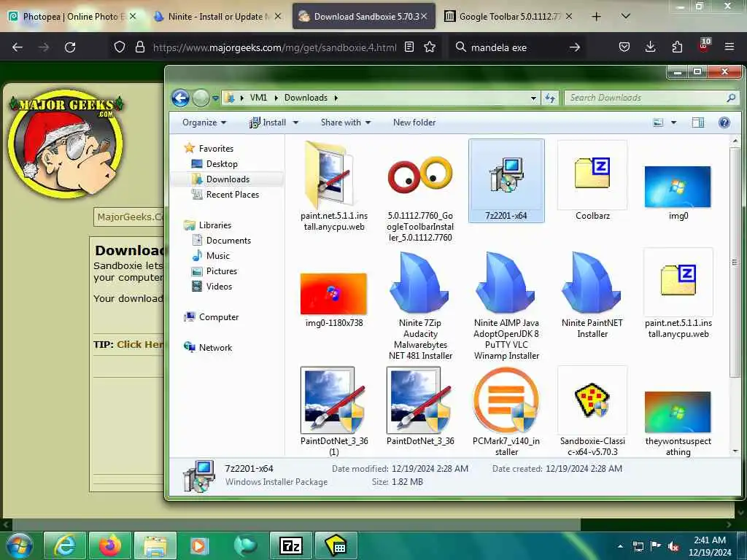Open 7-Zip from the taskbar

(x=291, y=545)
